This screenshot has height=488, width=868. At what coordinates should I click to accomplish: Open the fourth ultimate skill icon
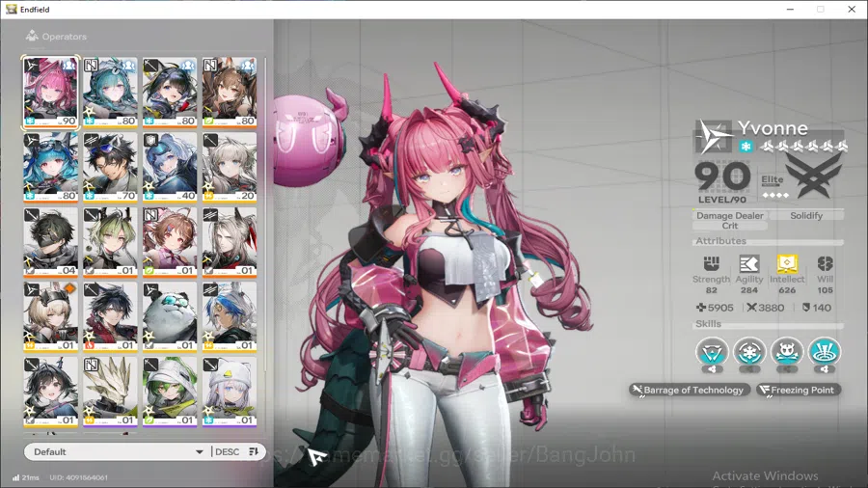824,351
